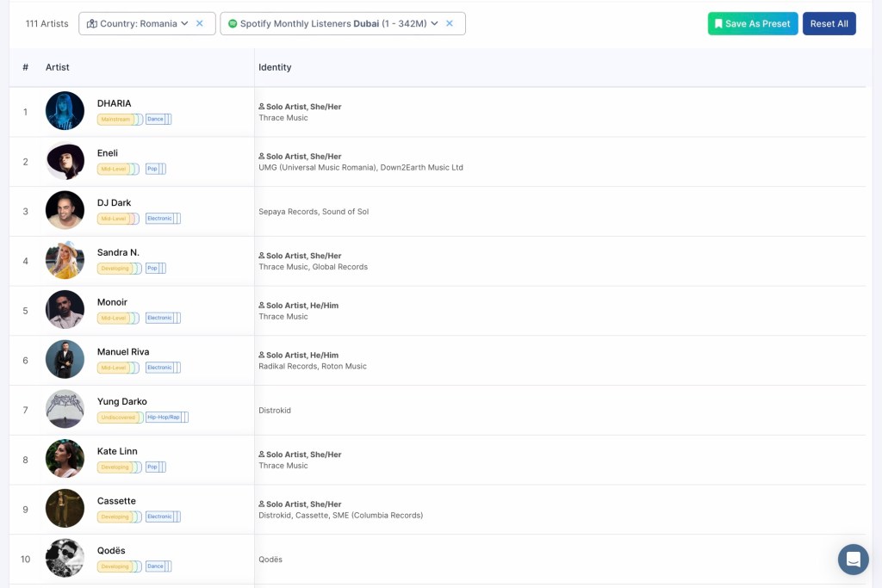Select the Mainstream badge under DHARIA
Image resolution: width=882 pixels, height=588 pixels.
(115, 120)
